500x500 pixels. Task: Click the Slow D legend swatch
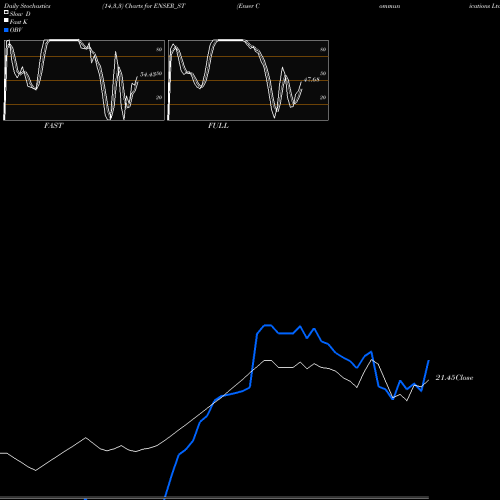[x=6, y=12]
